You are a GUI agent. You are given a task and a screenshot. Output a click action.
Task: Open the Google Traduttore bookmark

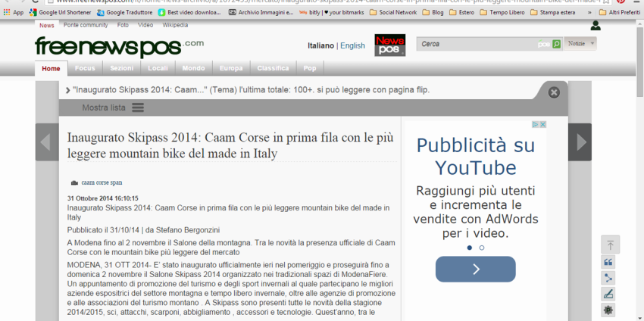pos(124,12)
